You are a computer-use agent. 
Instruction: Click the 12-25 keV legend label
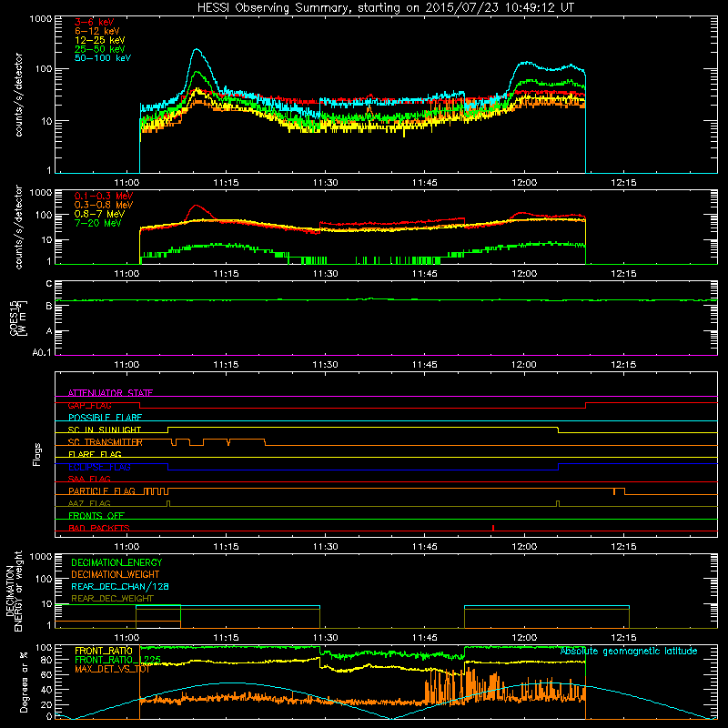100,40
